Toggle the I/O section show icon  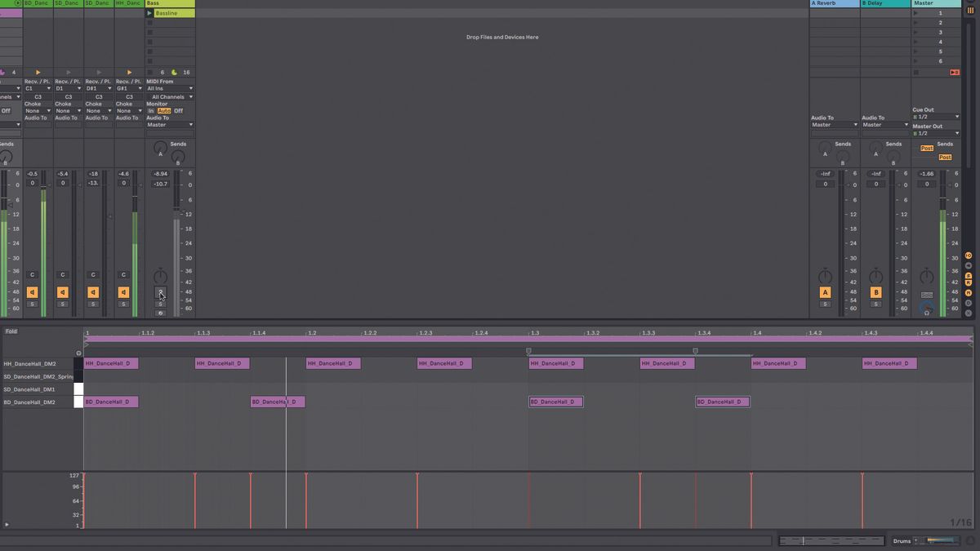point(969,256)
